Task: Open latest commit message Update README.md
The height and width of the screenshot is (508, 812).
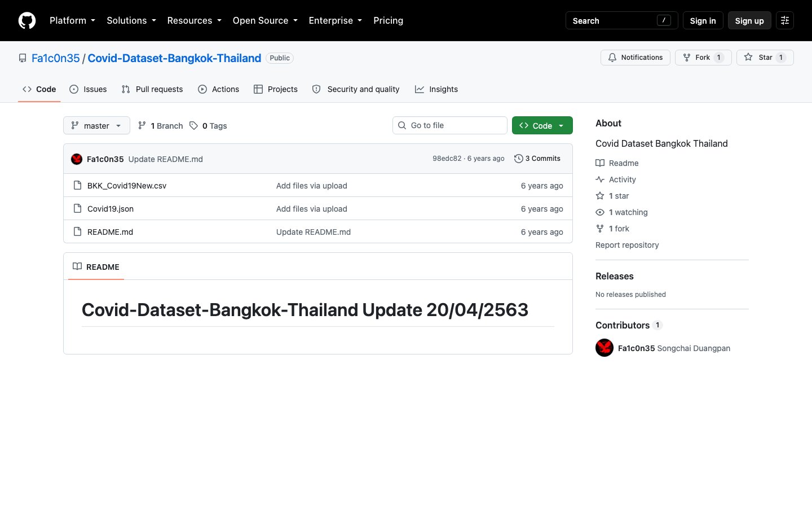Action: click(x=166, y=159)
